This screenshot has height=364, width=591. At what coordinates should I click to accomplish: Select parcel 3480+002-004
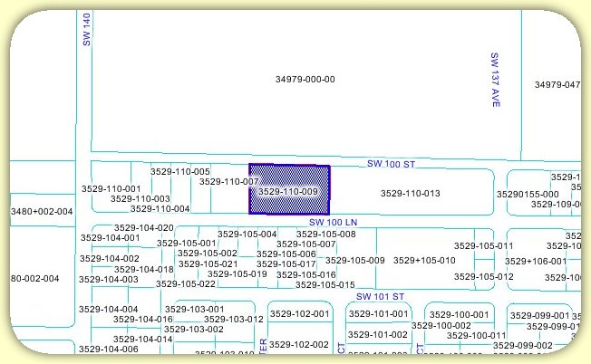coord(40,211)
